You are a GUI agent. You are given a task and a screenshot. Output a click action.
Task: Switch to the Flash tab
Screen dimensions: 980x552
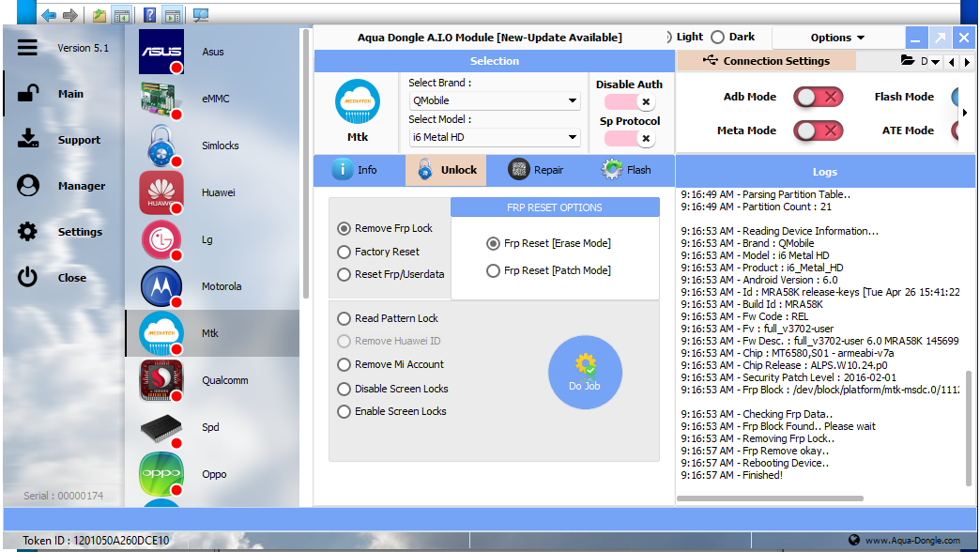point(626,170)
